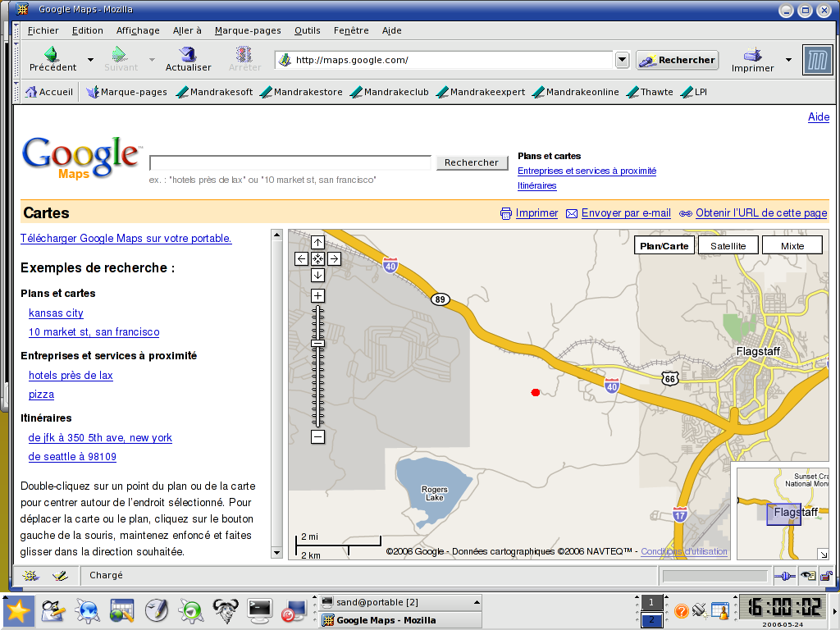The width and height of the screenshot is (840, 630).
Task: Zoom out with the minus button
Action: tap(317, 437)
